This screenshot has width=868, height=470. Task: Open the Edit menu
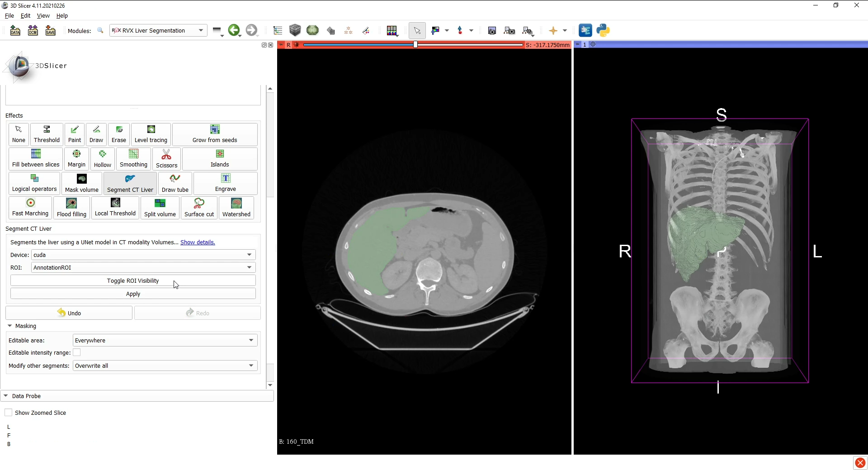coord(25,15)
